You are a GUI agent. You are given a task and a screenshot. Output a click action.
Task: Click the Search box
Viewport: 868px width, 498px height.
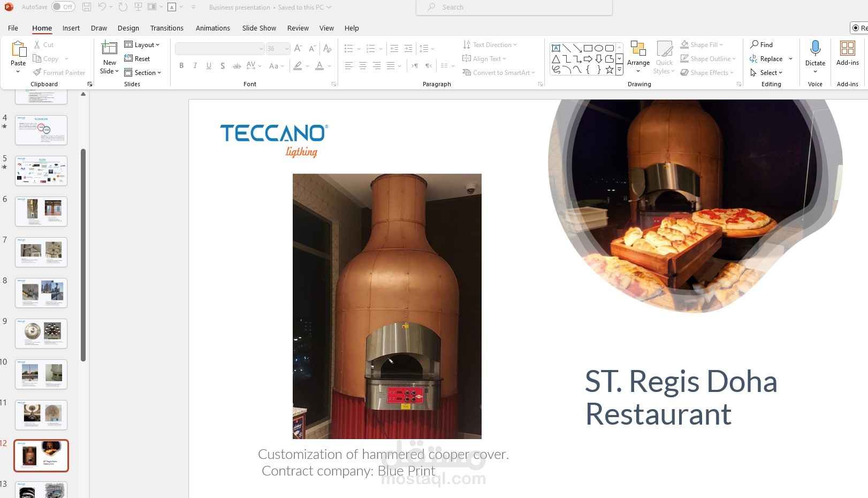tap(514, 7)
